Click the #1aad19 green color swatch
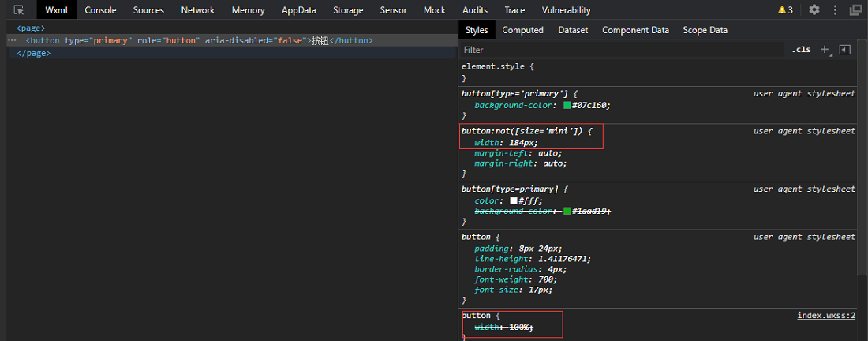The image size is (868, 341). tap(567, 212)
